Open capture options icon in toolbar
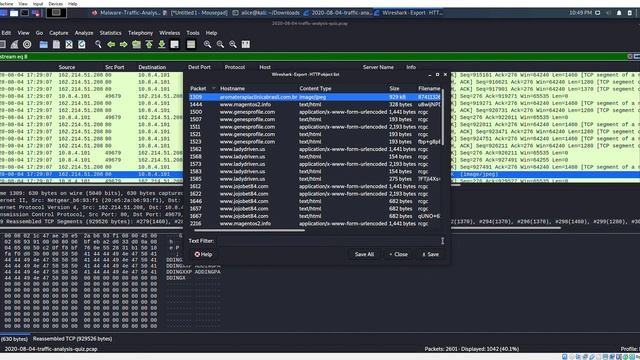Screen dimensions: 640x360 [27, 44]
